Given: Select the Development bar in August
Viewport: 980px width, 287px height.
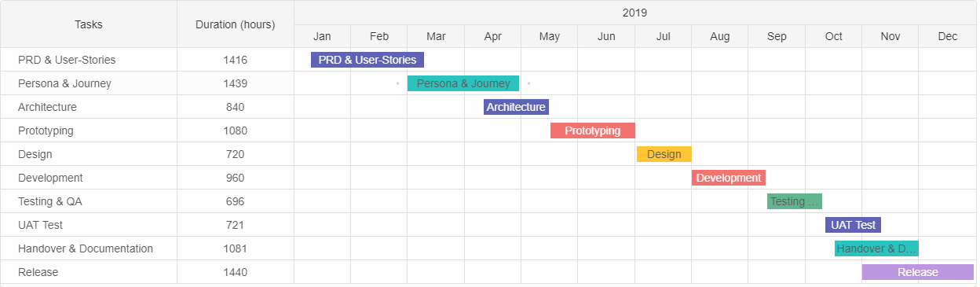Looking at the screenshot, I should 729,178.
